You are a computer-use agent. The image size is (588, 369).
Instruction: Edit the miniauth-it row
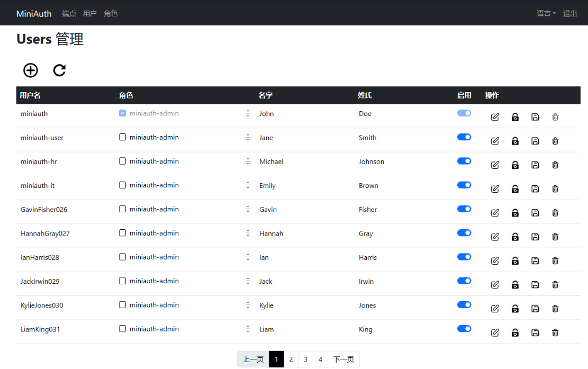[x=495, y=189]
